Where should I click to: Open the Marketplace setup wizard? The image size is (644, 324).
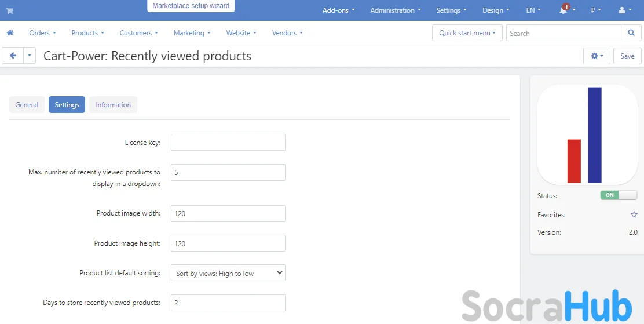point(191,6)
